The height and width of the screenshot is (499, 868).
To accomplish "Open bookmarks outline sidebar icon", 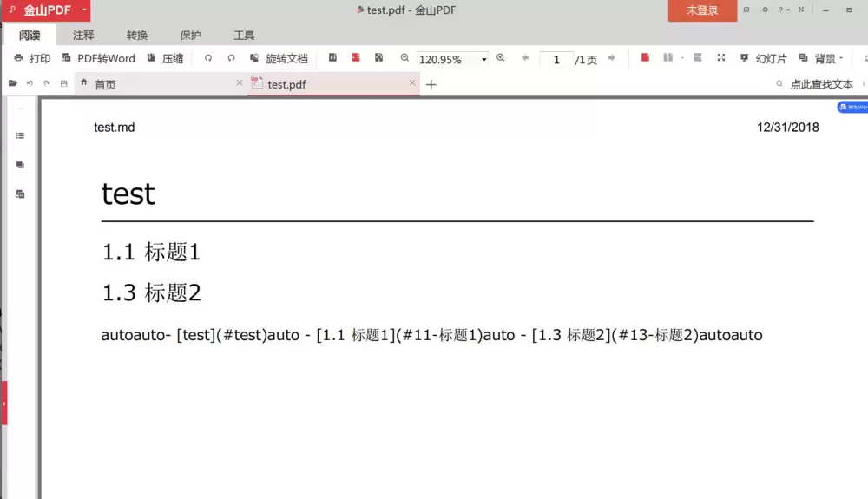I will click(x=21, y=135).
